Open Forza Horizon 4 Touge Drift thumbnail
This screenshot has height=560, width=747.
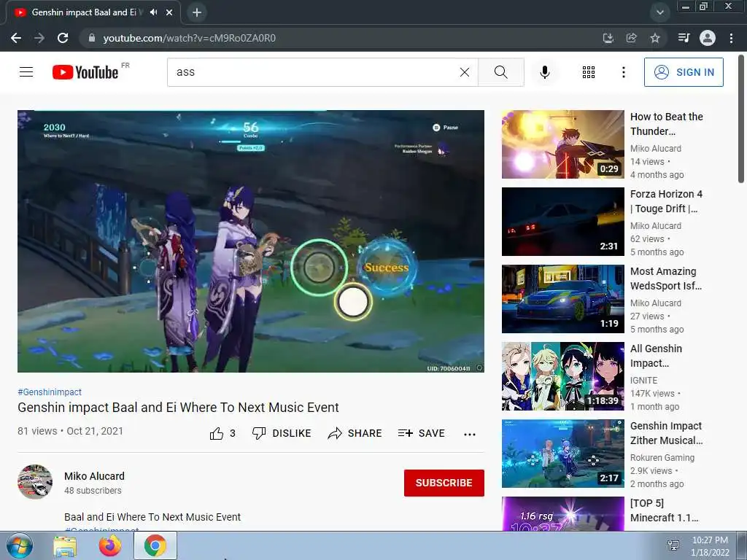[x=562, y=222]
